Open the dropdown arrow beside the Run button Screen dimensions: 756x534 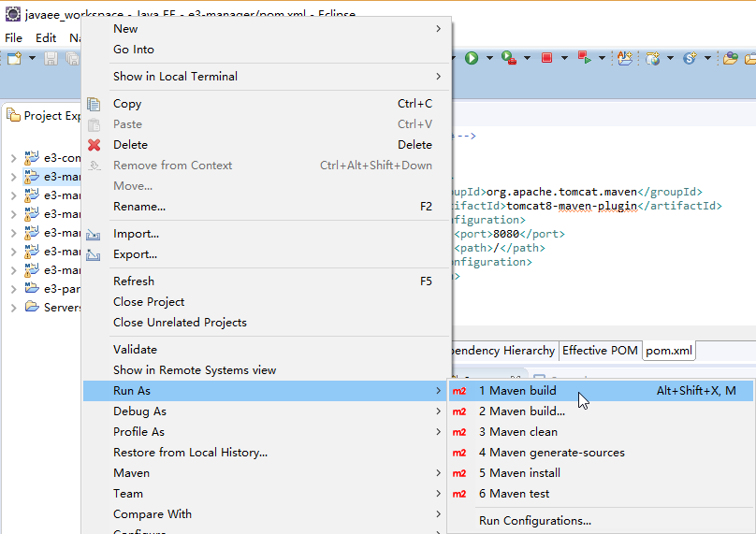[487, 58]
